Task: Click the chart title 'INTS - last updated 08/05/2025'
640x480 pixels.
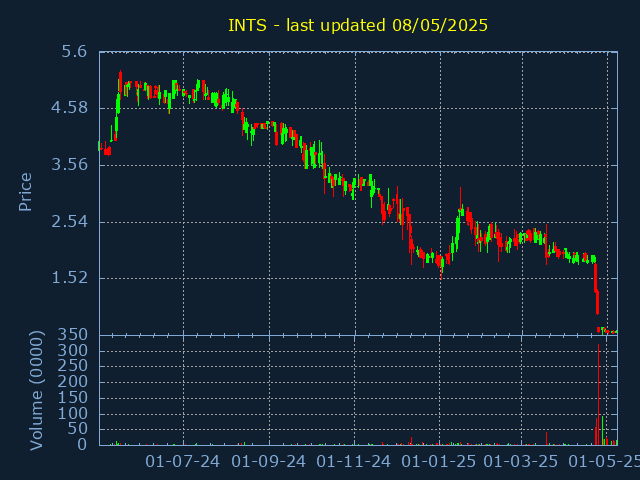Action: coord(358,25)
